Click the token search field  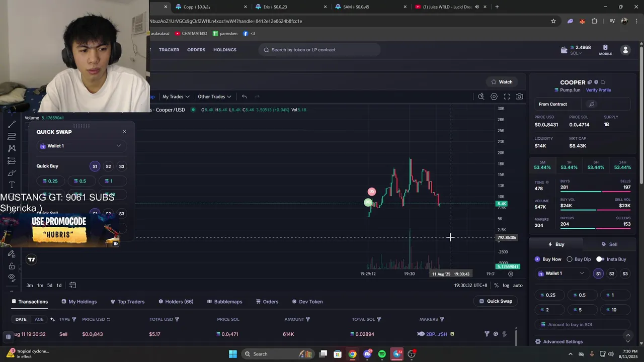tap(320, 50)
